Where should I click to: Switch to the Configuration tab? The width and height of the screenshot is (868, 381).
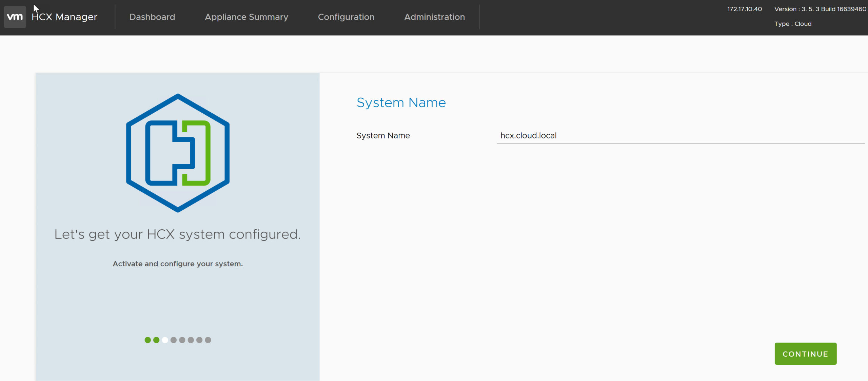(346, 17)
